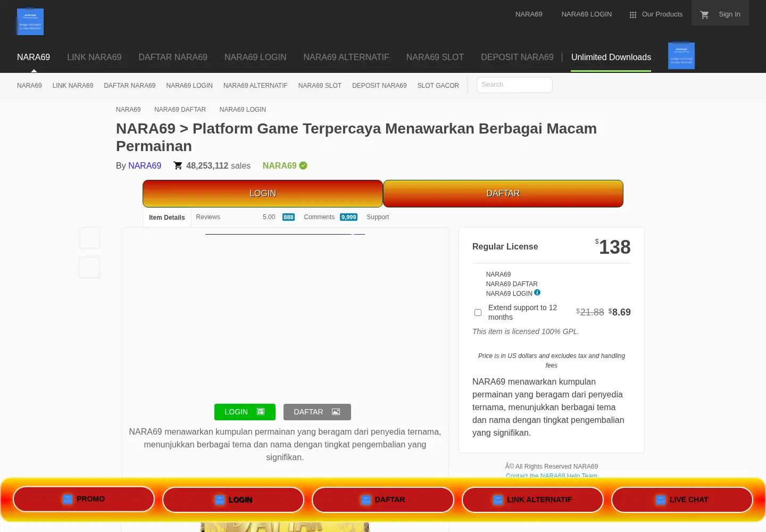The image size is (766, 532).
Task: Click the large gradient LOGIN button
Action: click(263, 194)
